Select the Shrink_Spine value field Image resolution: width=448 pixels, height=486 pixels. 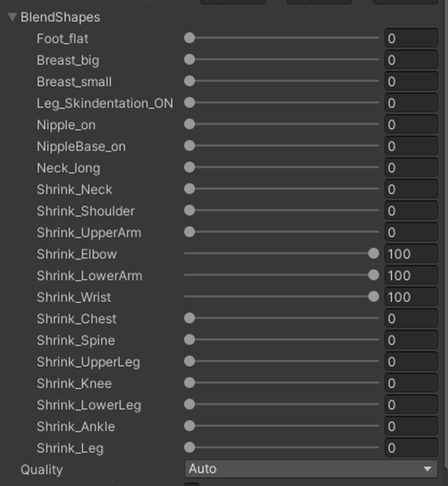tap(411, 340)
